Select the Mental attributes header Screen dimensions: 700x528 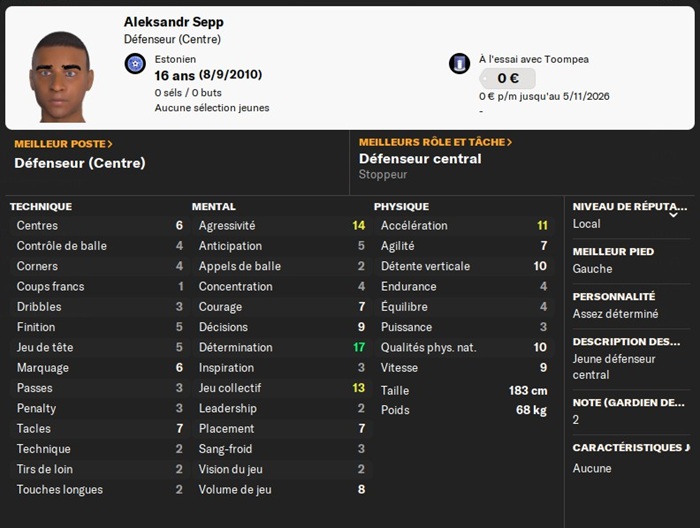[x=214, y=206]
